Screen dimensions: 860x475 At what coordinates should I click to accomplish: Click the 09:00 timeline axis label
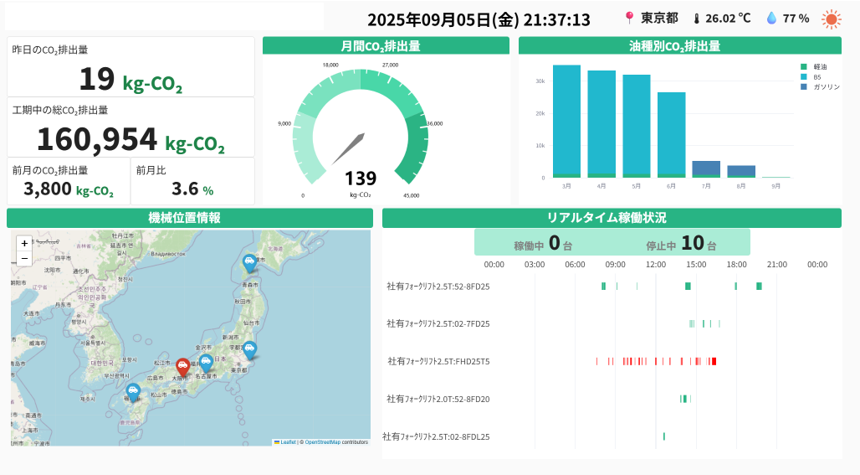click(615, 264)
